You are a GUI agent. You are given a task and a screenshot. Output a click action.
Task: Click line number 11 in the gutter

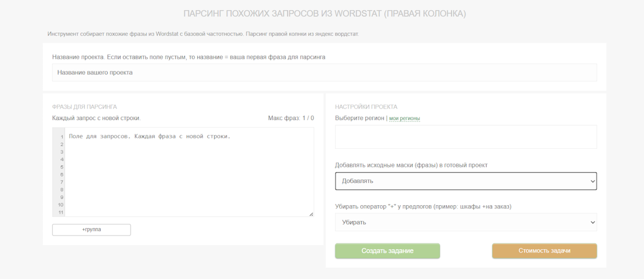coord(61,212)
